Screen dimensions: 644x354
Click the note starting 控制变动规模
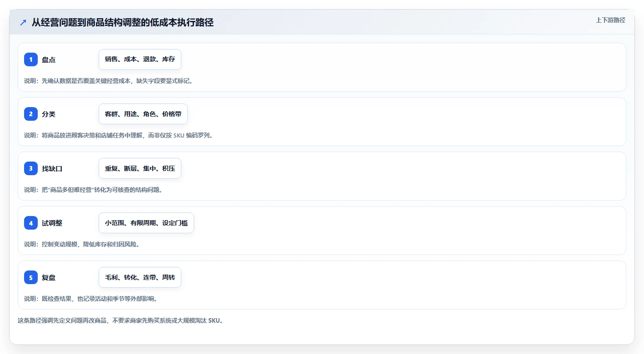(x=82, y=244)
